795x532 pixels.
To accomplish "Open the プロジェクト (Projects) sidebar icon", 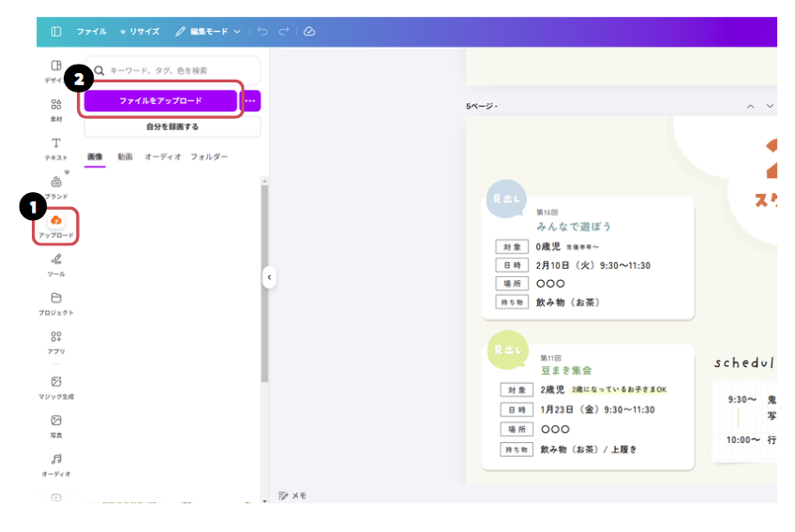I will [56, 303].
